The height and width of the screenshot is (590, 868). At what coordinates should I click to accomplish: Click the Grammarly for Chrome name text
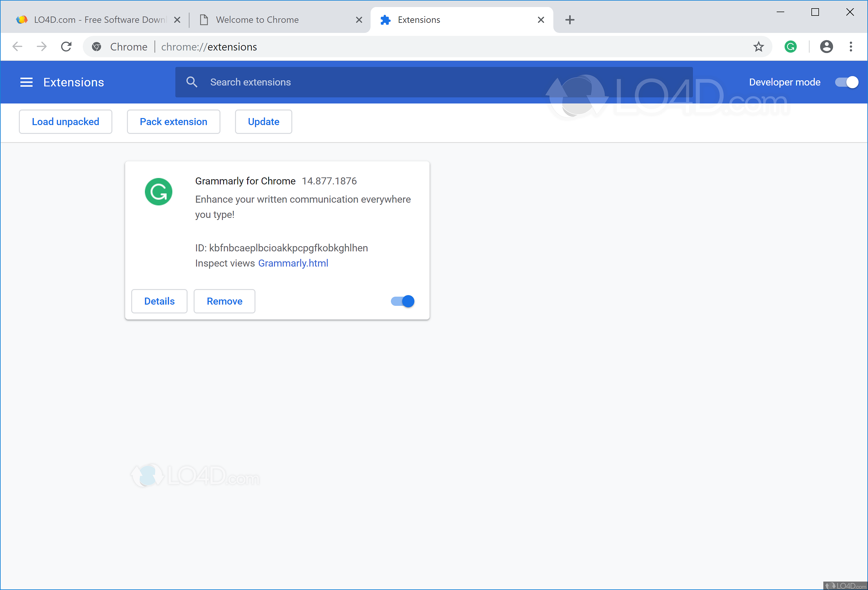coord(245,181)
